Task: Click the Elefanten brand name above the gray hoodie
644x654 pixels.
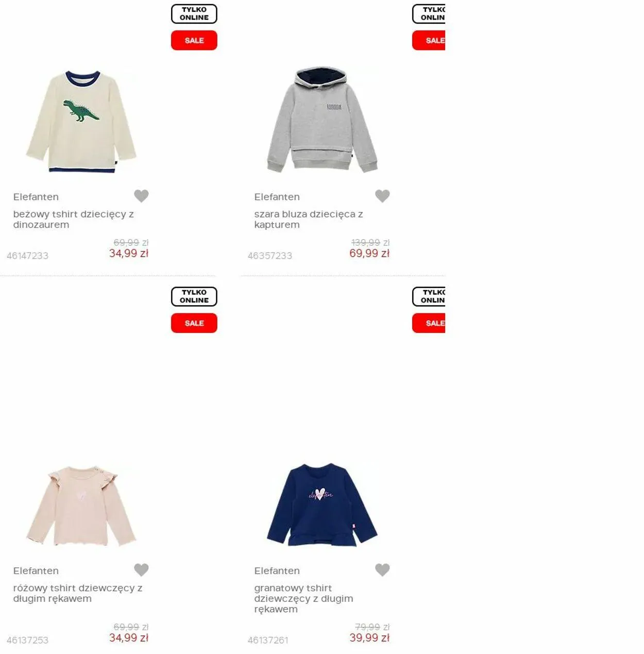Action: coord(277,197)
